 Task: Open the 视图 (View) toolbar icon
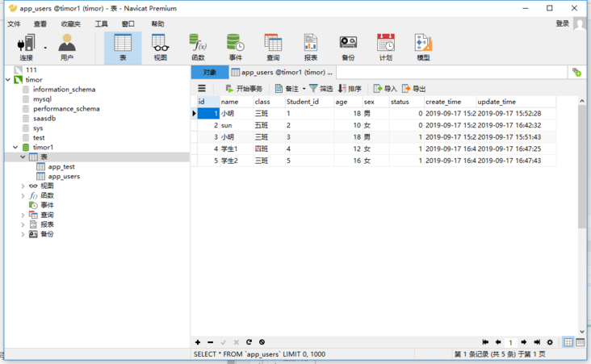(161, 48)
